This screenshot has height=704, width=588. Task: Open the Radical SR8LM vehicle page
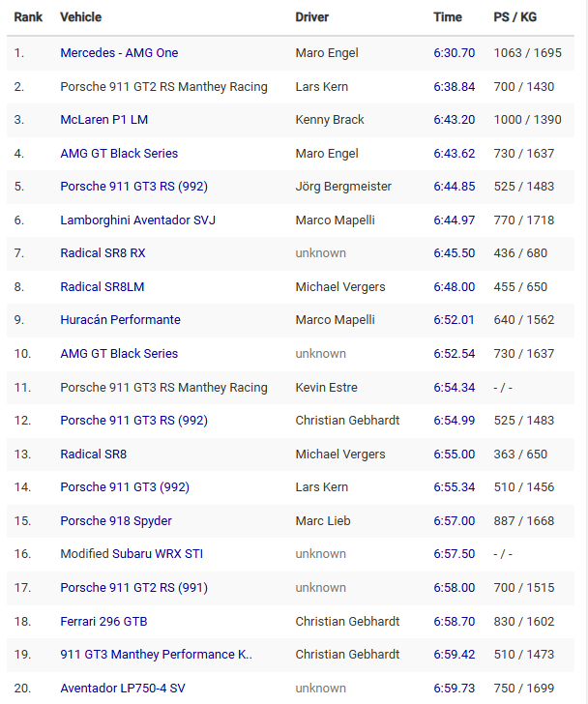(103, 287)
